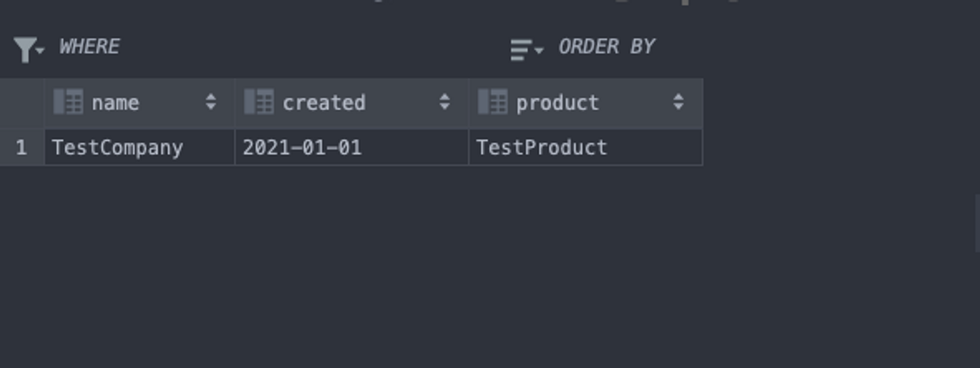Click the name column table icon
This screenshot has width=980, height=368.
tap(68, 102)
